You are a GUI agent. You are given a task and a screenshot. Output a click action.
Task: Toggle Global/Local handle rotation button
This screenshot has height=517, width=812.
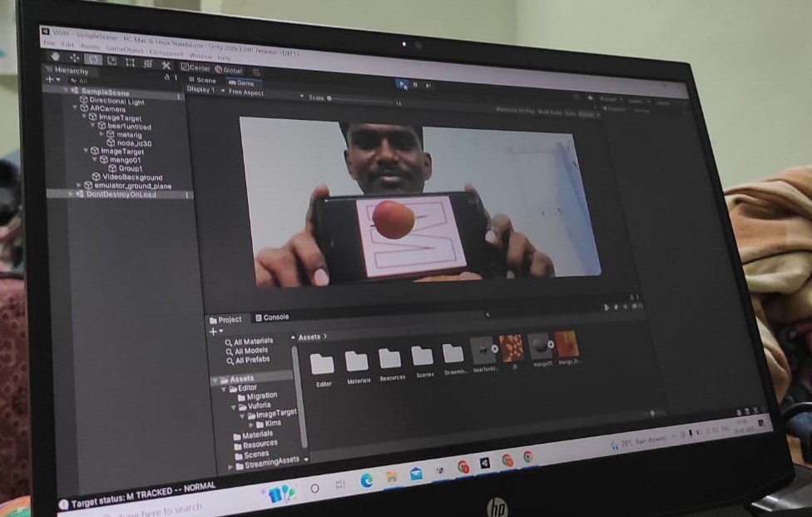(229, 70)
